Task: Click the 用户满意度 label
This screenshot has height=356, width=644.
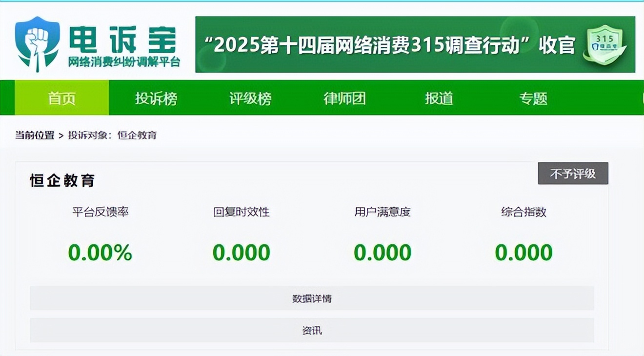Action: (x=382, y=212)
